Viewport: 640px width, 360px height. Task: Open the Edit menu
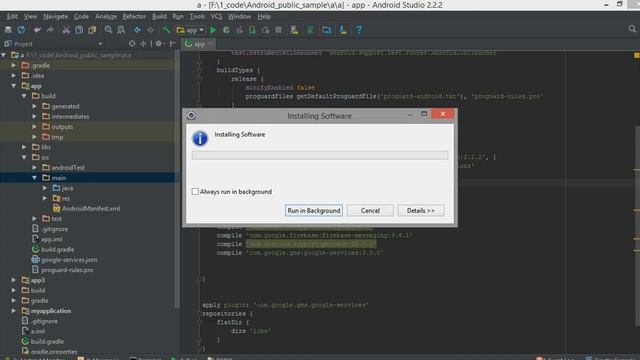pyautogui.click(x=12, y=16)
